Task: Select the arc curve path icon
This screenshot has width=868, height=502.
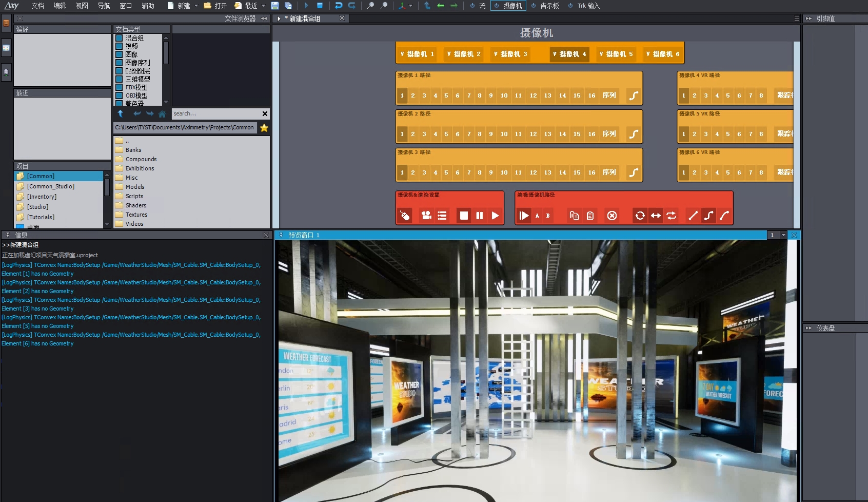Action: (724, 216)
